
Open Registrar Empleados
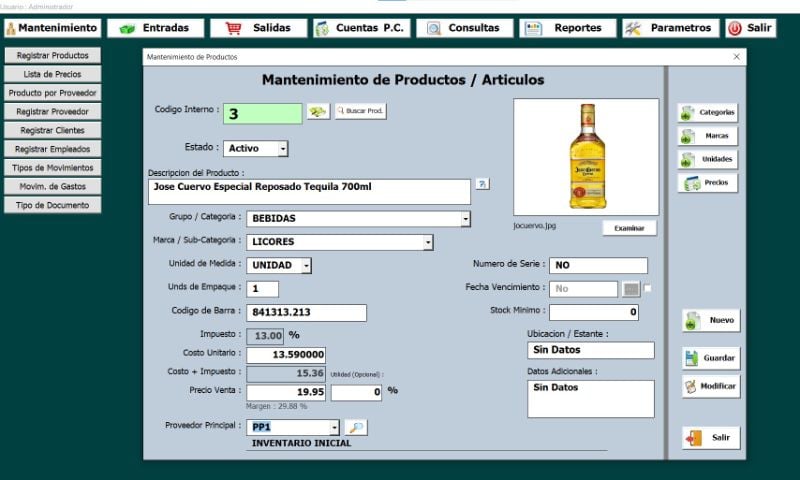53,149
